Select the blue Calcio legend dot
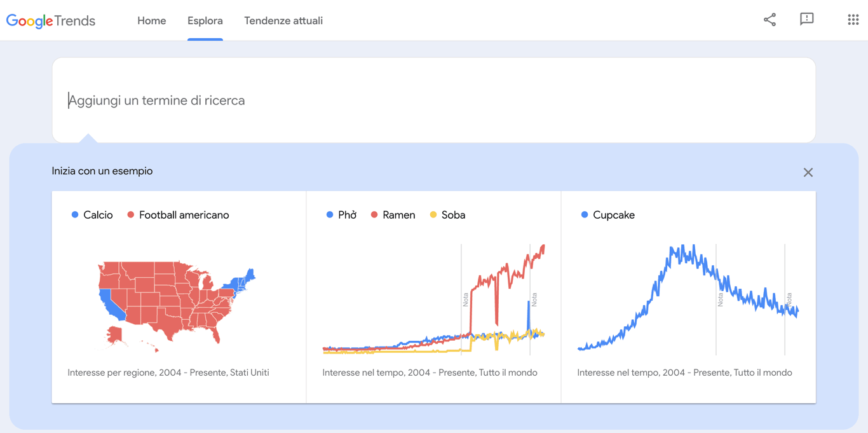The width and height of the screenshot is (868, 433). [74, 214]
